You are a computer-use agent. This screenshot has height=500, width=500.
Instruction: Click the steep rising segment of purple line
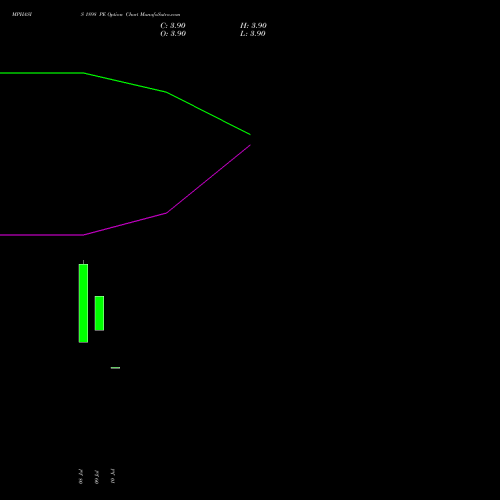208,179
